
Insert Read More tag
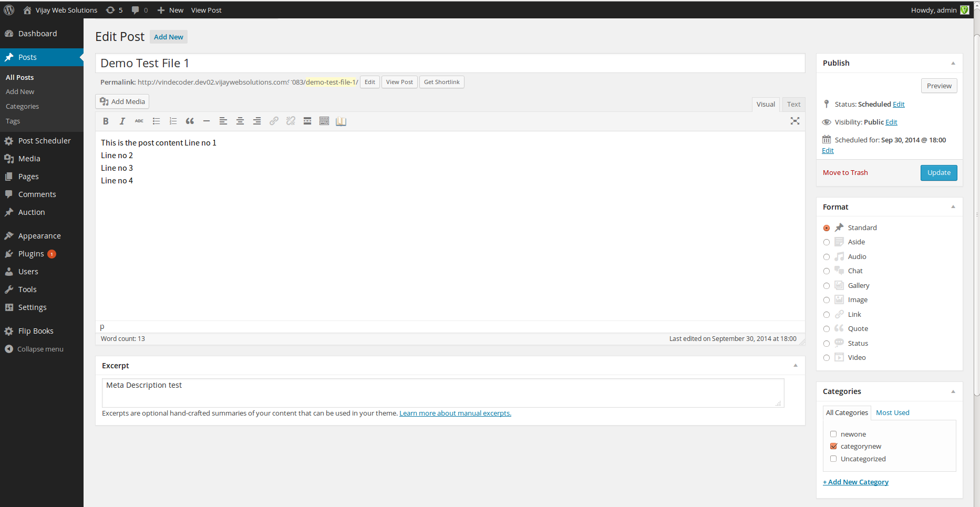click(x=307, y=121)
